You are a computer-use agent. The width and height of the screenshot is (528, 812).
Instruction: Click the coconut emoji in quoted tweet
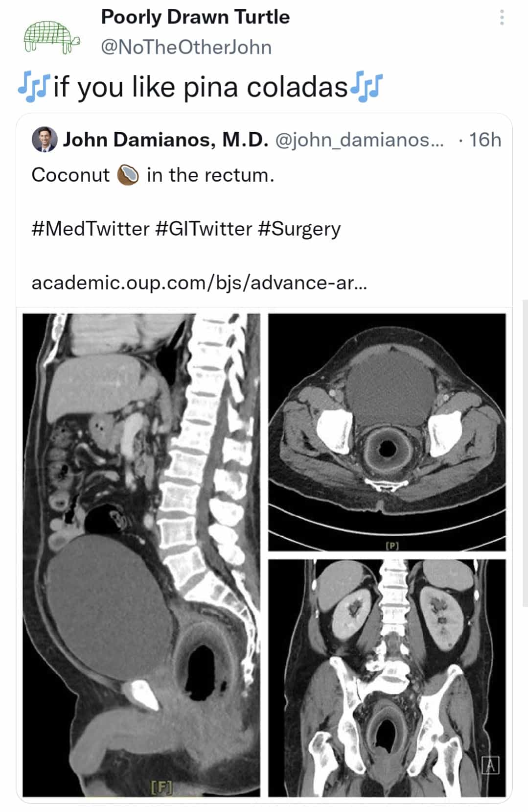tap(128, 175)
